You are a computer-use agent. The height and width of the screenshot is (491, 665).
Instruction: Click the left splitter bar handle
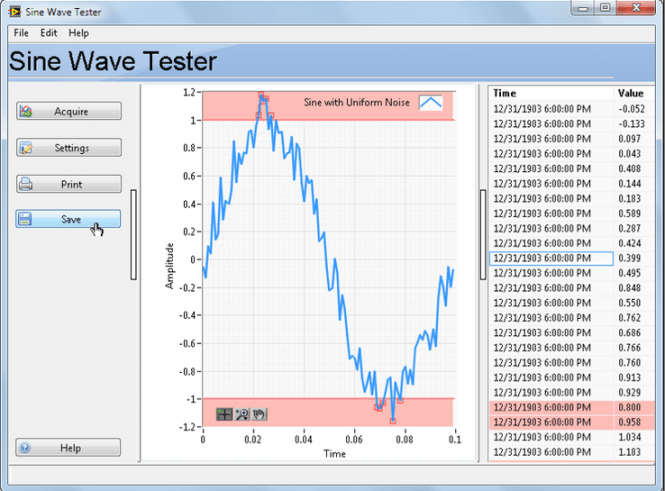134,234
